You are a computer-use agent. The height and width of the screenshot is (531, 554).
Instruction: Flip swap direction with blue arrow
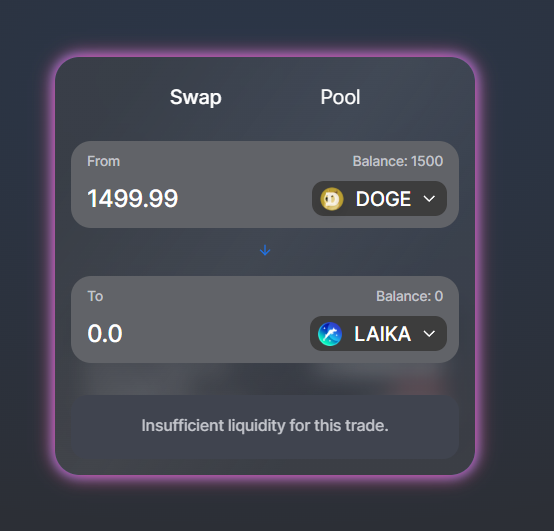point(265,250)
